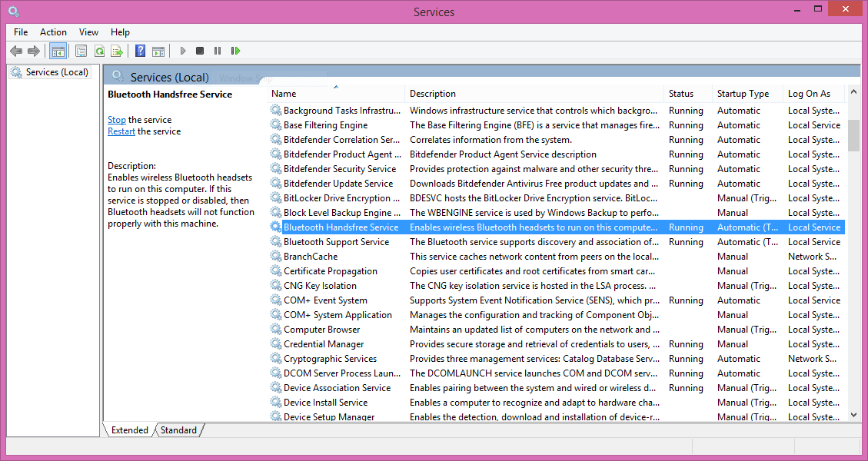The height and width of the screenshot is (461, 868).
Task: Select Block Level Backup Engine row
Action: click(557, 213)
